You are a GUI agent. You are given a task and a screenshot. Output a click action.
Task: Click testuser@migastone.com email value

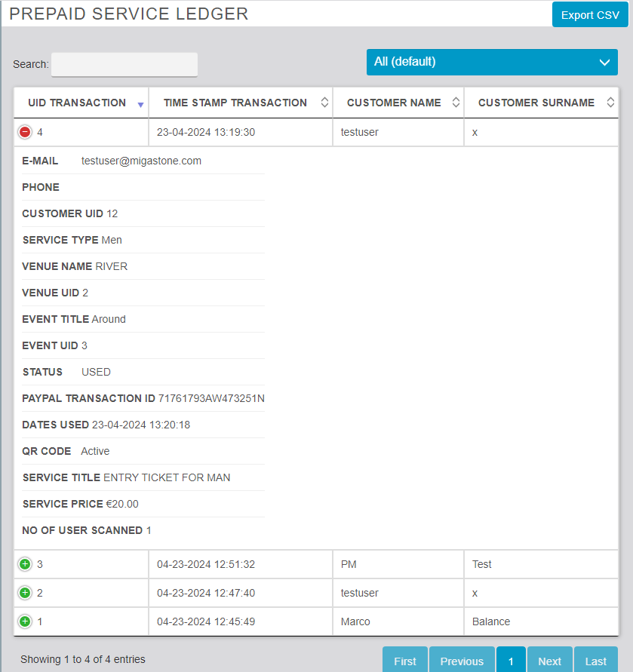pos(141,161)
